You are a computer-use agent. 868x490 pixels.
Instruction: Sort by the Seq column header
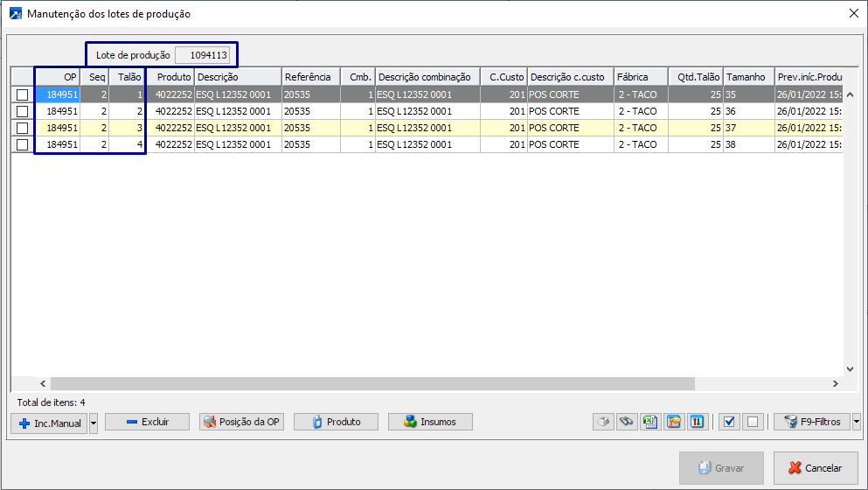pos(94,77)
